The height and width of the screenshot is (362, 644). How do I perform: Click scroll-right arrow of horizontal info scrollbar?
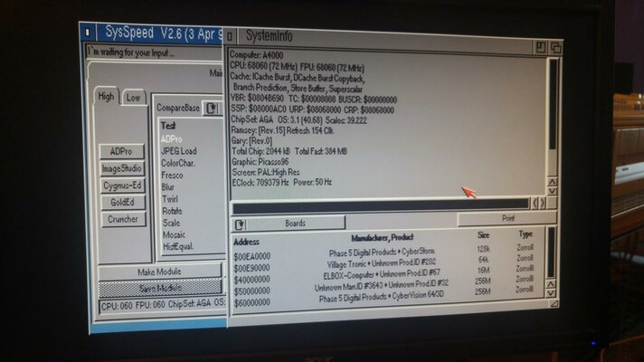pos(542,203)
